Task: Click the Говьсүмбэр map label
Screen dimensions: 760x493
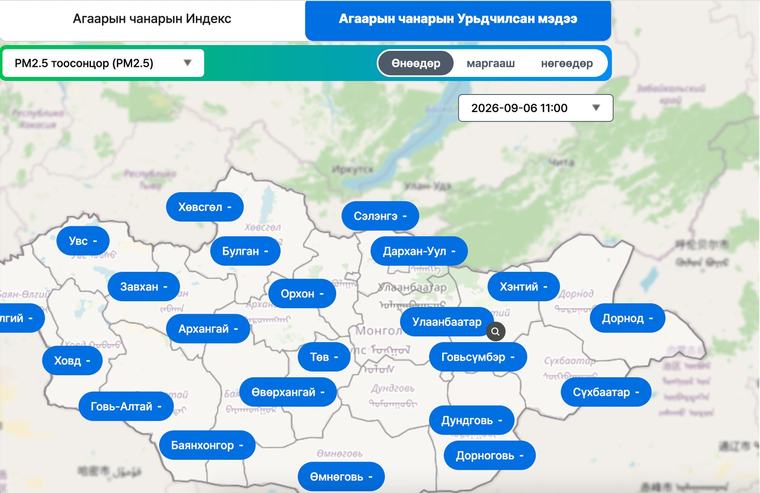Action: tap(478, 357)
